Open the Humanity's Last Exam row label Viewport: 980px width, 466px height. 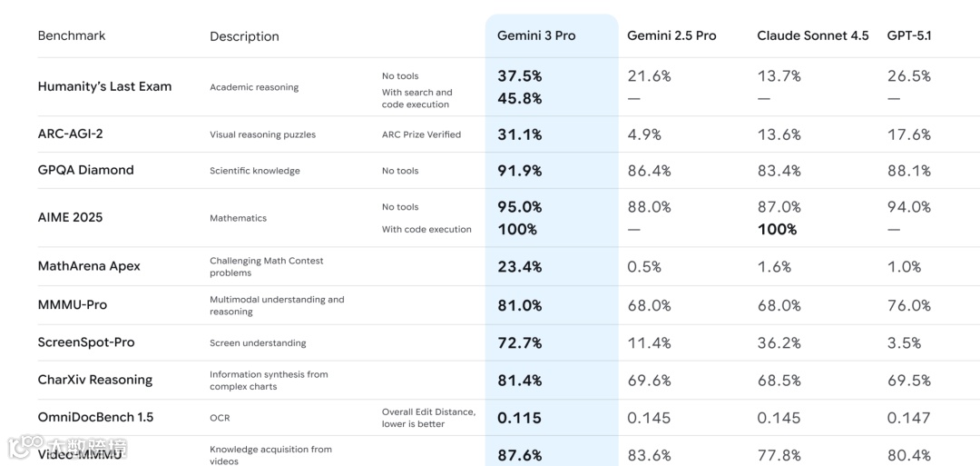104,86
